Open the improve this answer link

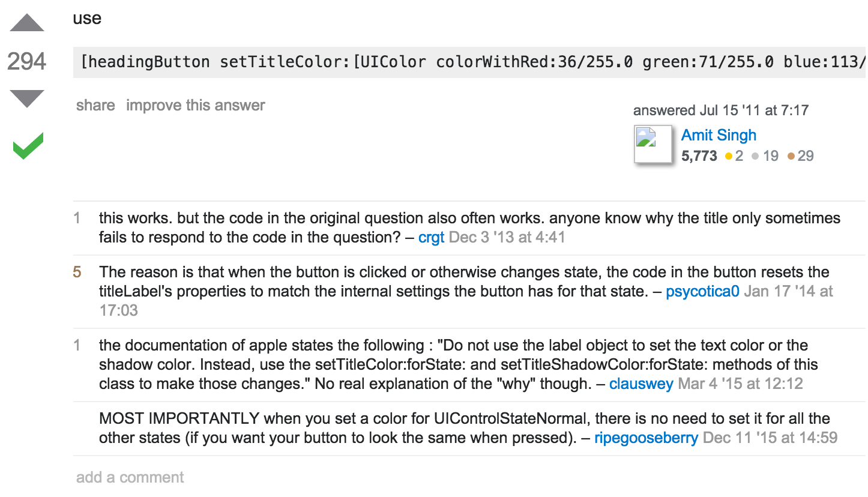coord(196,106)
